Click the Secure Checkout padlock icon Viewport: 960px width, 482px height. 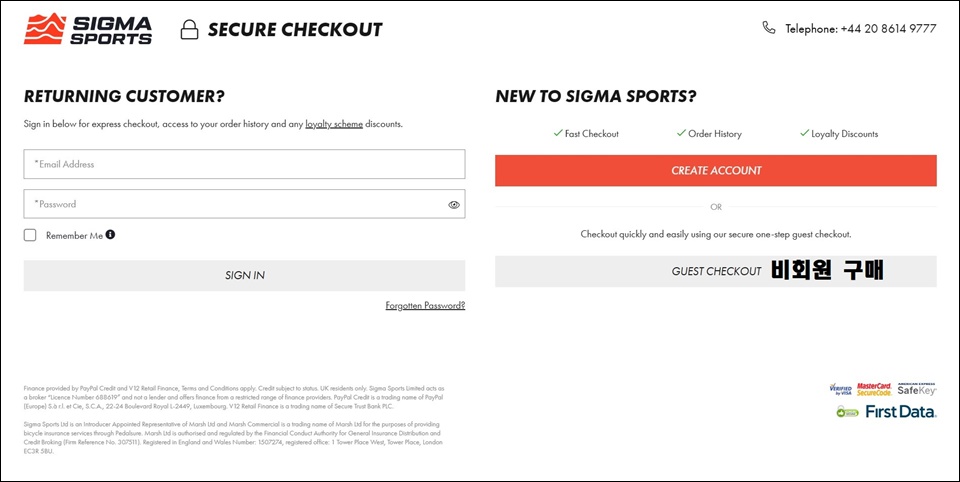click(189, 29)
